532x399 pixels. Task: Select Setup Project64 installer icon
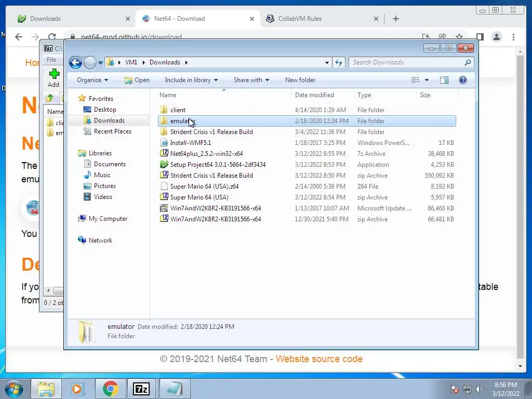click(x=164, y=165)
